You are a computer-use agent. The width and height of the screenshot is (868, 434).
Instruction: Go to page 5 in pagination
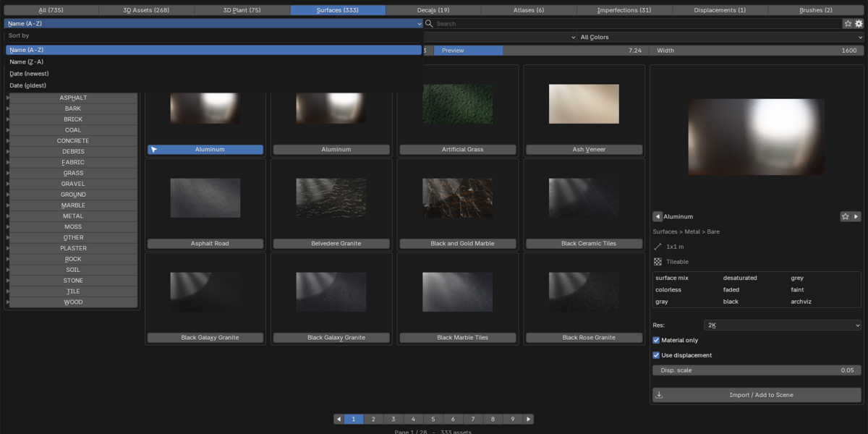(x=433, y=419)
